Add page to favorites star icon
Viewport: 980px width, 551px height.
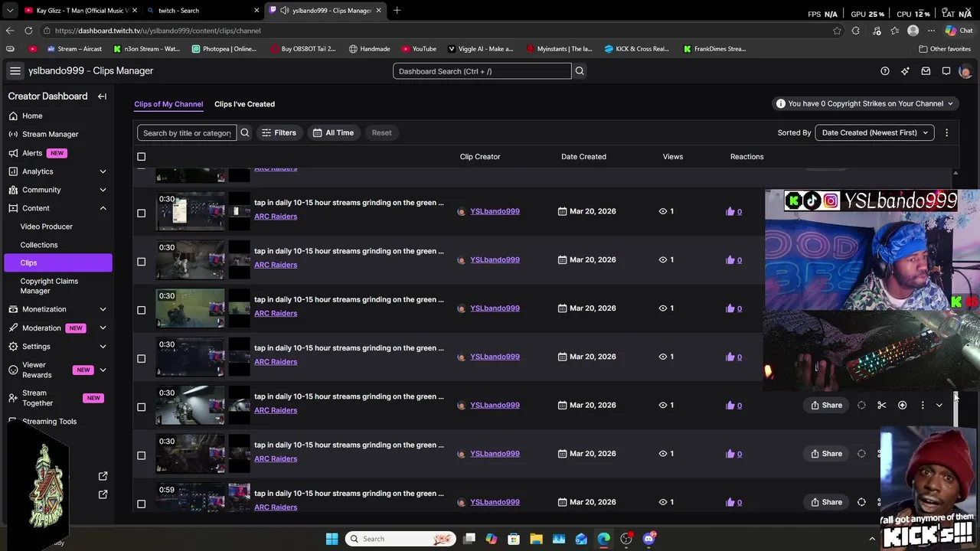point(837,31)
